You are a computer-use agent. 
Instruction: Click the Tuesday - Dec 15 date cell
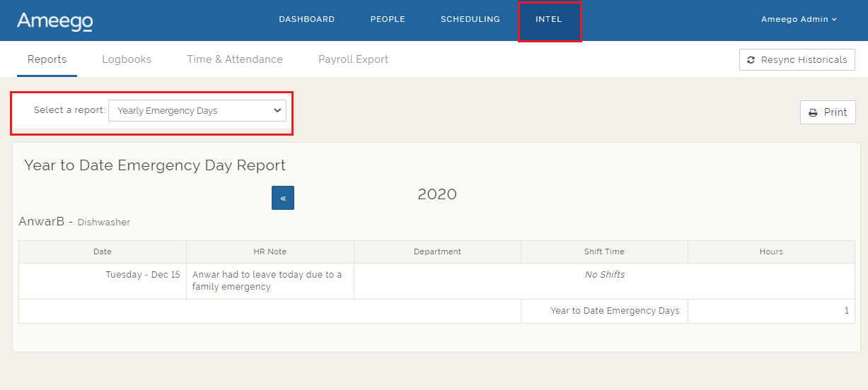(142, 275)
